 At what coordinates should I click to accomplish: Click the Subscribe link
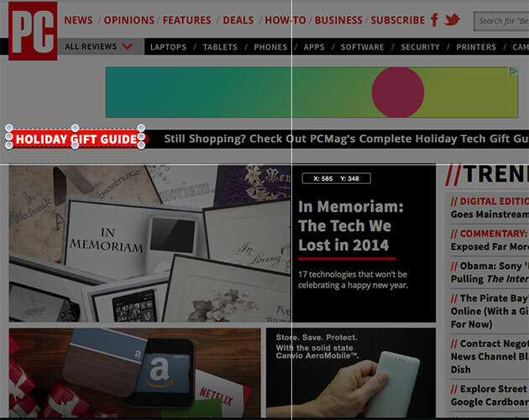tap(398, 20)
